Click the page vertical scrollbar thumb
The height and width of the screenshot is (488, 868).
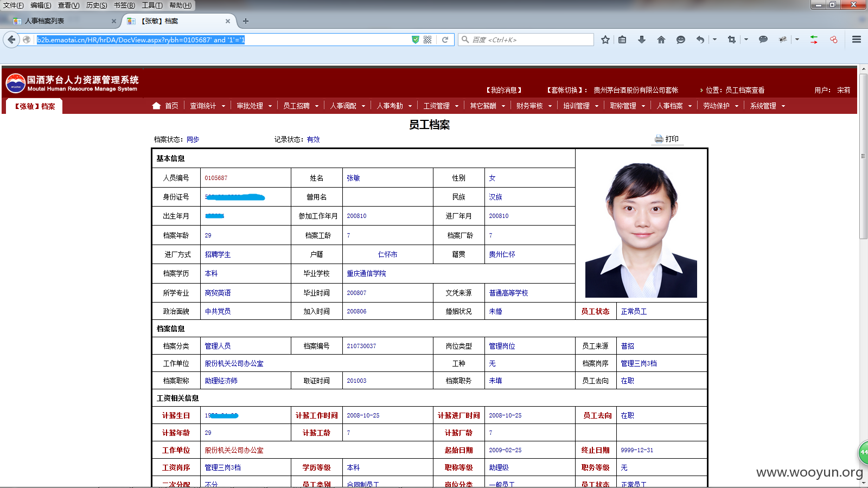863,156
